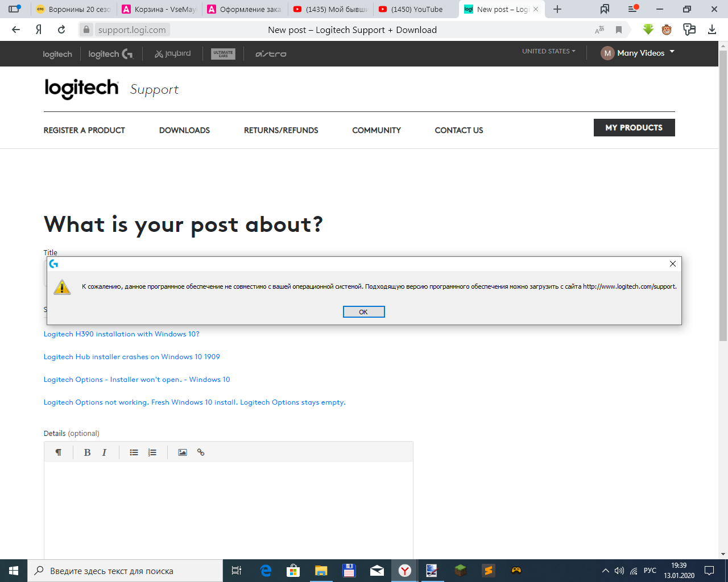Open COMMUNITY page
Screen dimensions: 728x582
coord(377,130)
